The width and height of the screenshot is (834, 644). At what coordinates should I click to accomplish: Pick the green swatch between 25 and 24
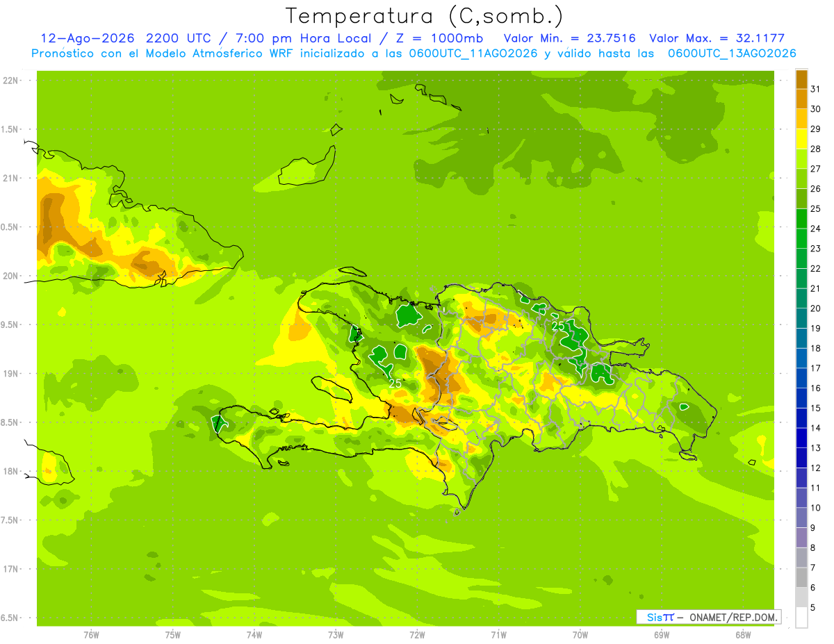coord(801,218)
